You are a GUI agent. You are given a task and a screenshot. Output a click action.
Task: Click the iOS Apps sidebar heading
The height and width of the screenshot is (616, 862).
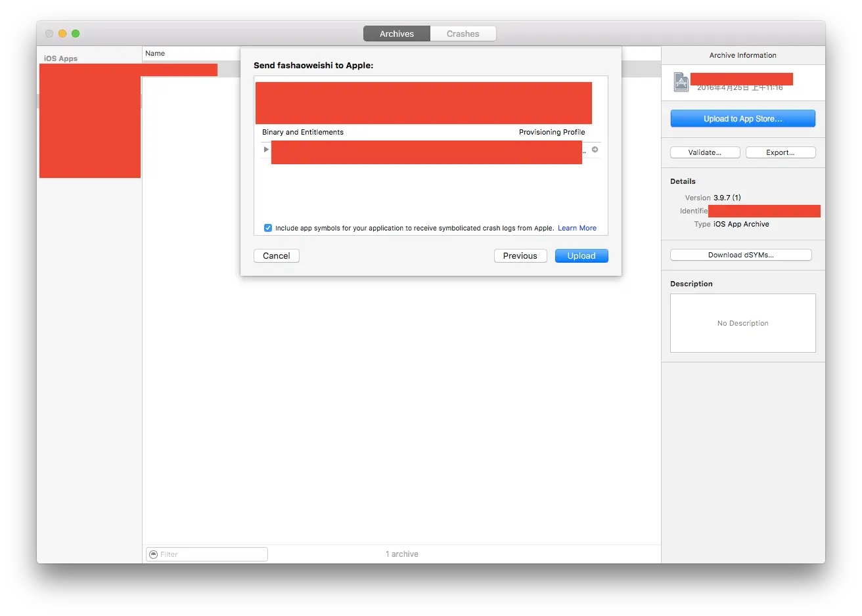pos(60,58)
